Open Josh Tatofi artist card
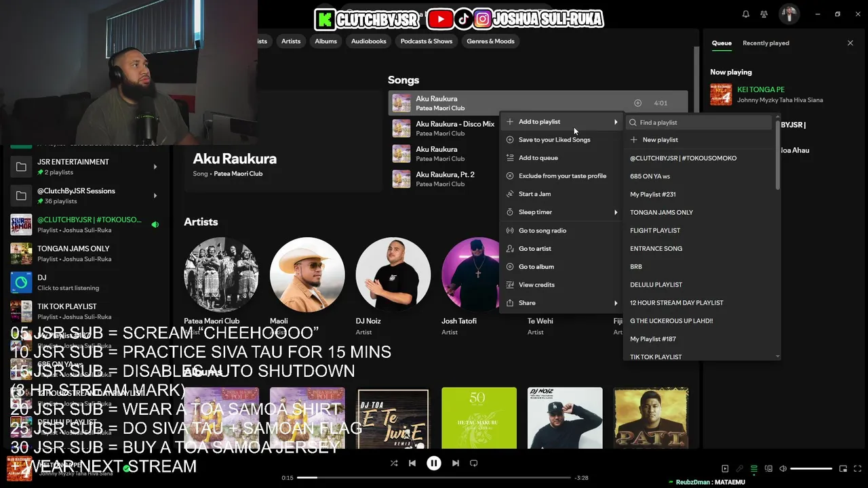 coord(470,286)
